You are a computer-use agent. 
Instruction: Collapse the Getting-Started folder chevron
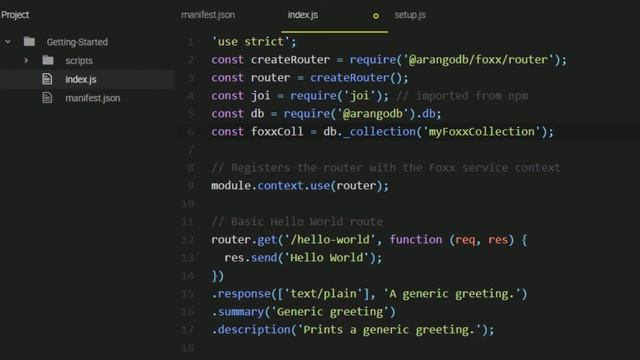(x=8, y=42)
